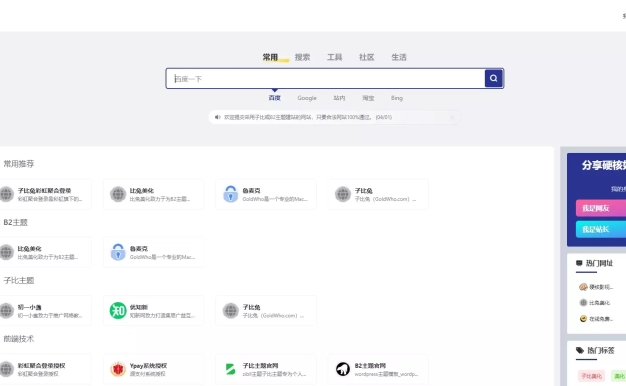Click 比兔美化 globe icon in 热门网址 list

(x=583, y=303)
